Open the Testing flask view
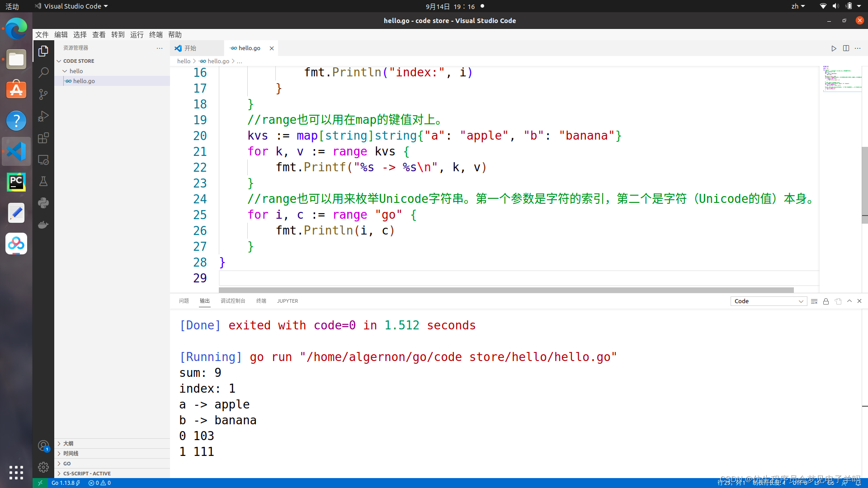This screenshot has height=488, width=868. pos(43,181)
